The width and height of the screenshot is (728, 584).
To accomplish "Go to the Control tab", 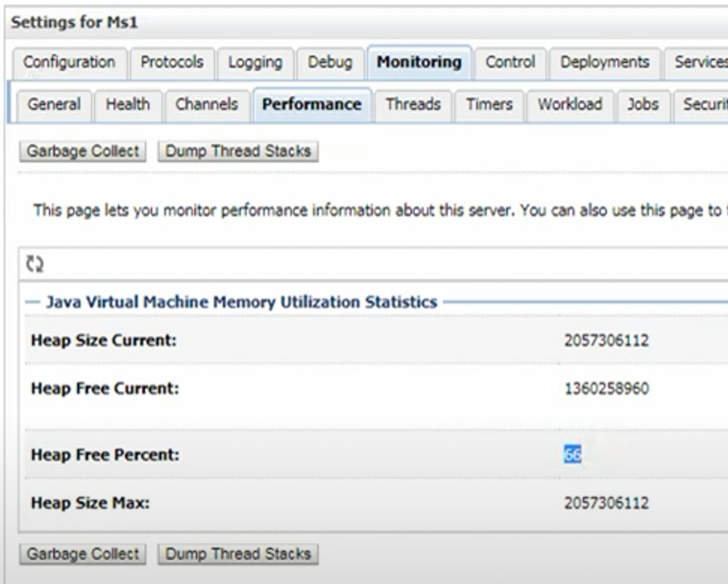I will tap(510, 62).
